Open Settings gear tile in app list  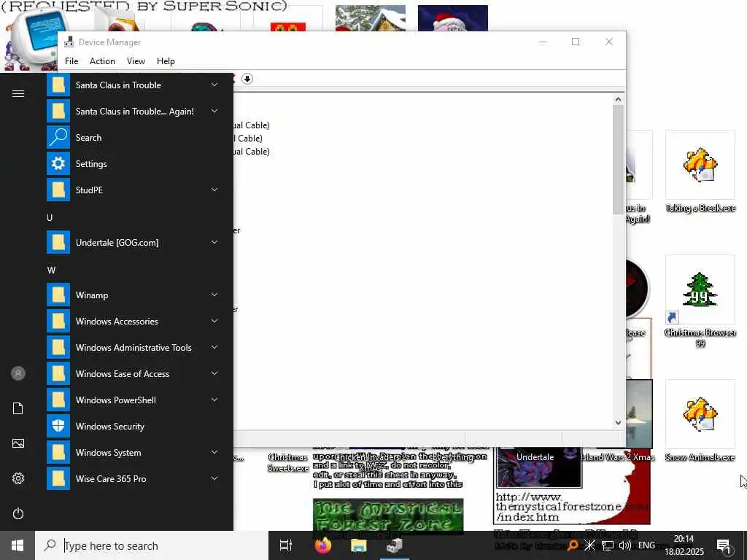pos(58,164)
